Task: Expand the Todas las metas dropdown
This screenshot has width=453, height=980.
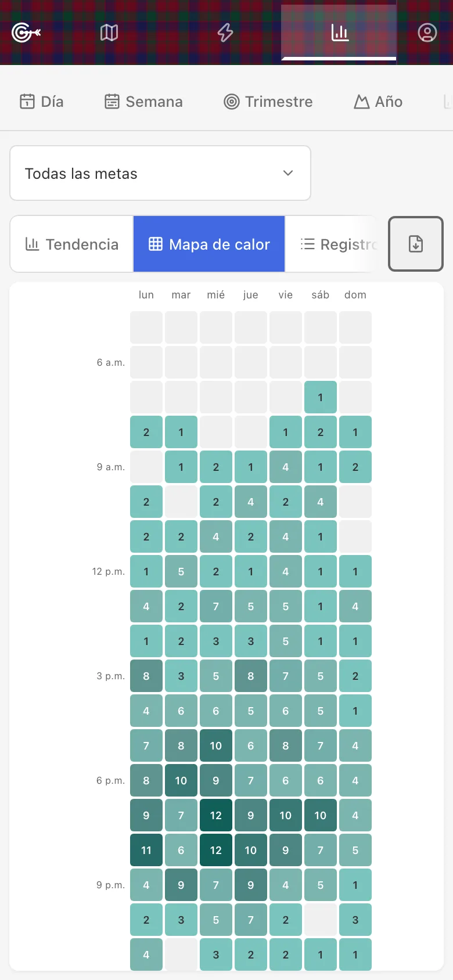Action: [160, 173]
